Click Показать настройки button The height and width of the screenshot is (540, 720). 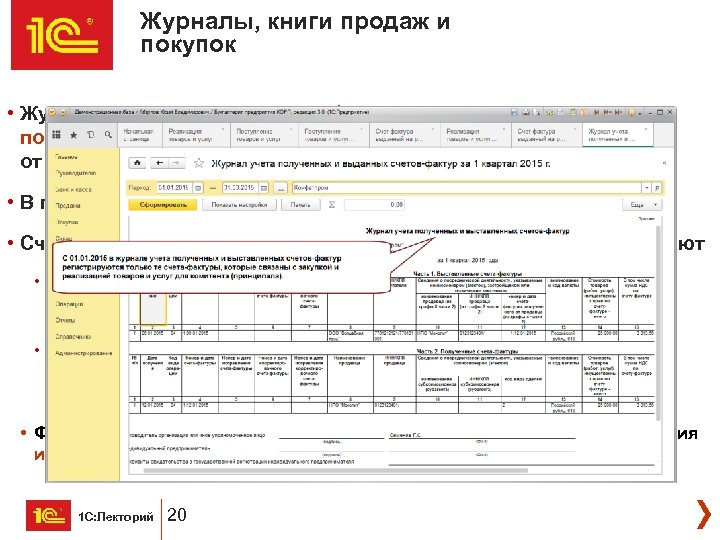coord(239,205)
